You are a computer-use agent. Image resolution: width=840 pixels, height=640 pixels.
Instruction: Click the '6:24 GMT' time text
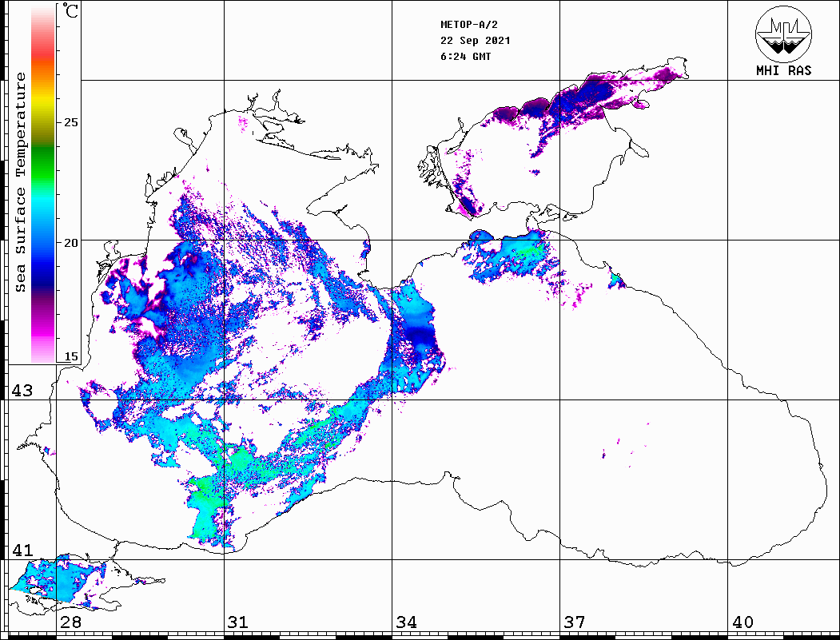pos(465,57)
